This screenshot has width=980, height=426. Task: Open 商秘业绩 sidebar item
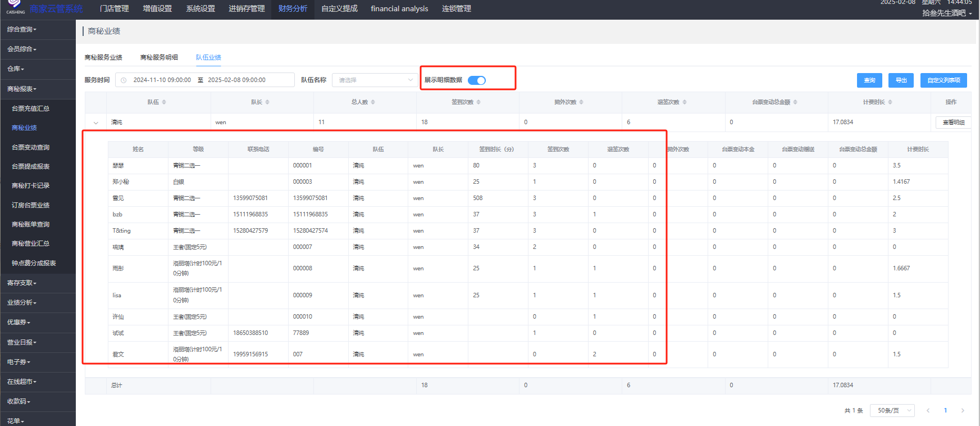tap(25, 128)
